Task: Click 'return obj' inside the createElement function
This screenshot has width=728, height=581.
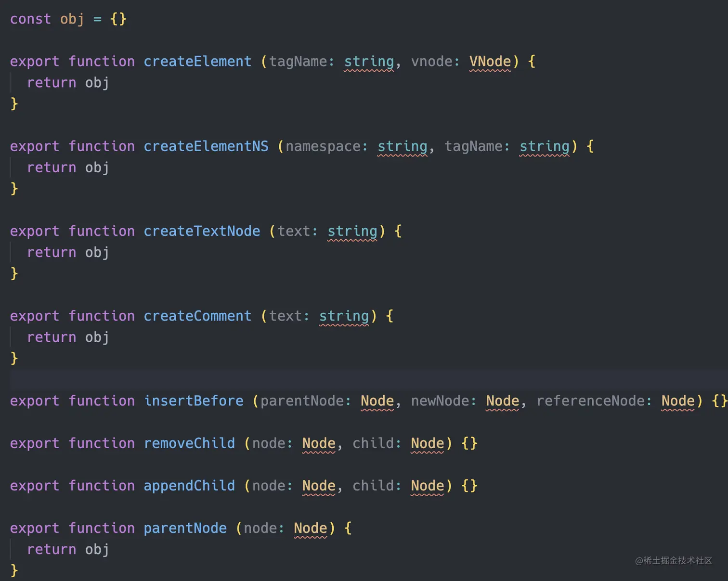Action: pyautogui.click(x=68, y=83)
